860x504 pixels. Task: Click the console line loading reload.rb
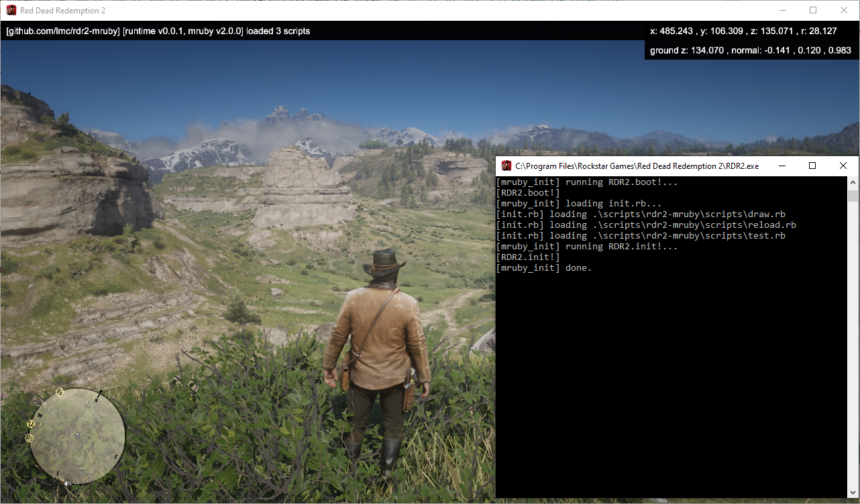click(646, 225)
